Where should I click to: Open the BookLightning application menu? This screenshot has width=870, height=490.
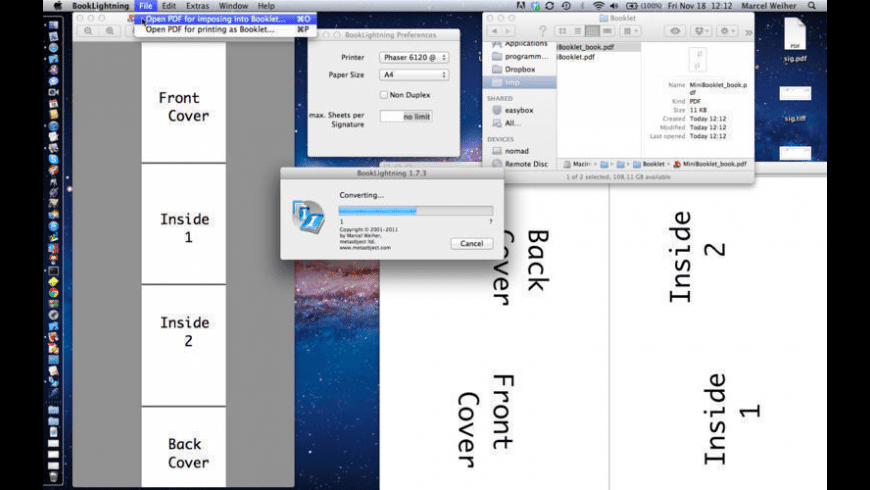(100, 6)
